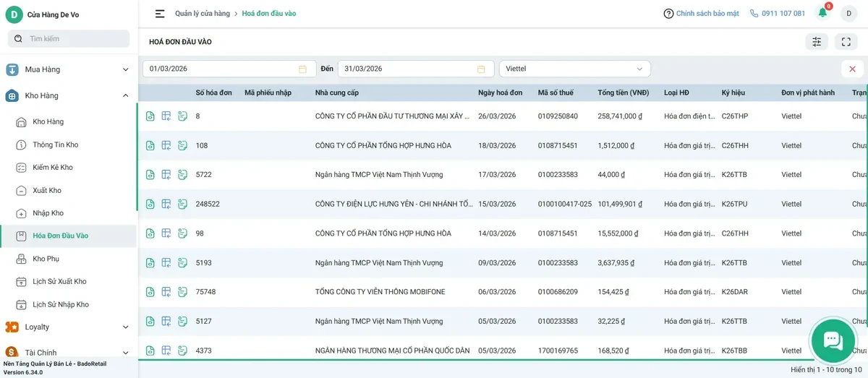Click calendar icon in start date field
The image size is (868, 378).
coord(302,69)
